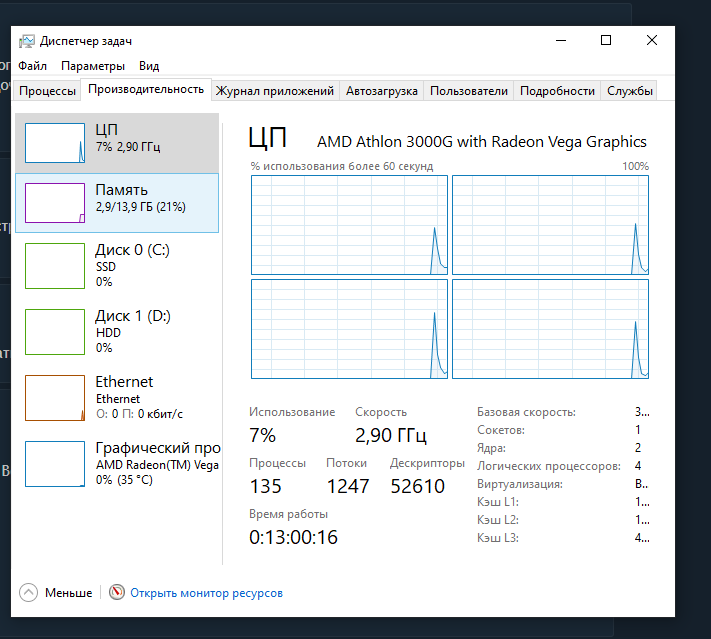Click the Скорость value 2,90 ГГц
This screenshot has height=639, width=711.
click(391, 435)
